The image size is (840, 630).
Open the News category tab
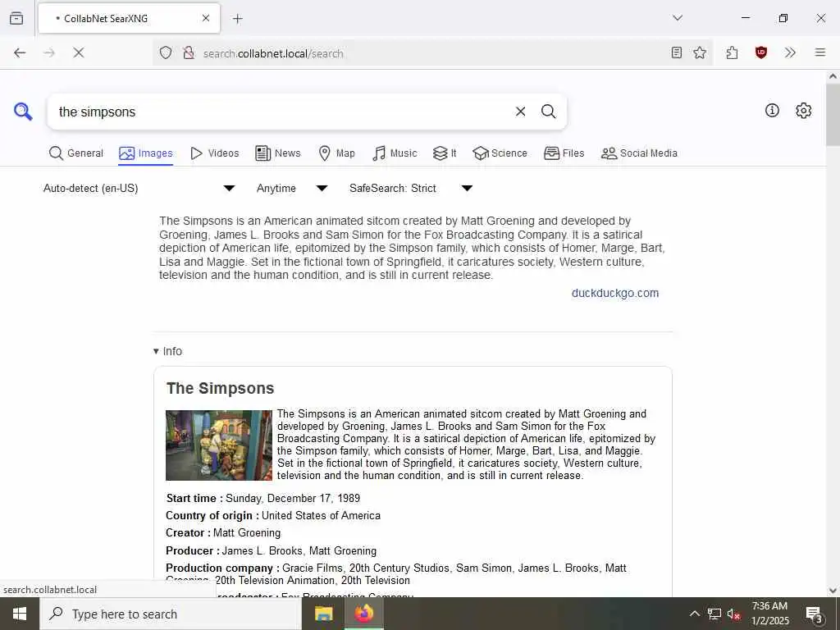click(x=278, y=153)
